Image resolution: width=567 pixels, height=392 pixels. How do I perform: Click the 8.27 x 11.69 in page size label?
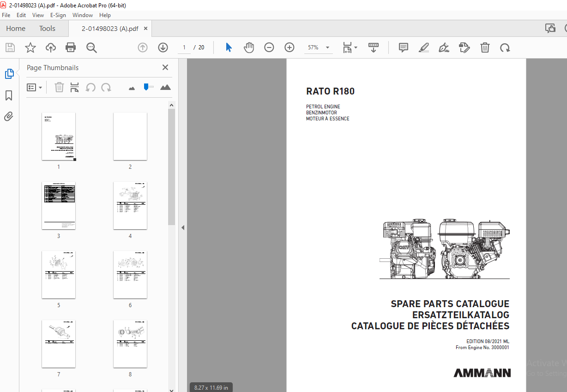click(211, 387)
